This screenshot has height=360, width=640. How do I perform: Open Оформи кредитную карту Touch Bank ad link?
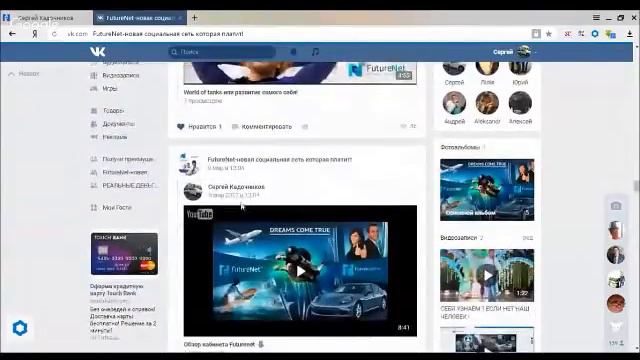click(117, 290)
